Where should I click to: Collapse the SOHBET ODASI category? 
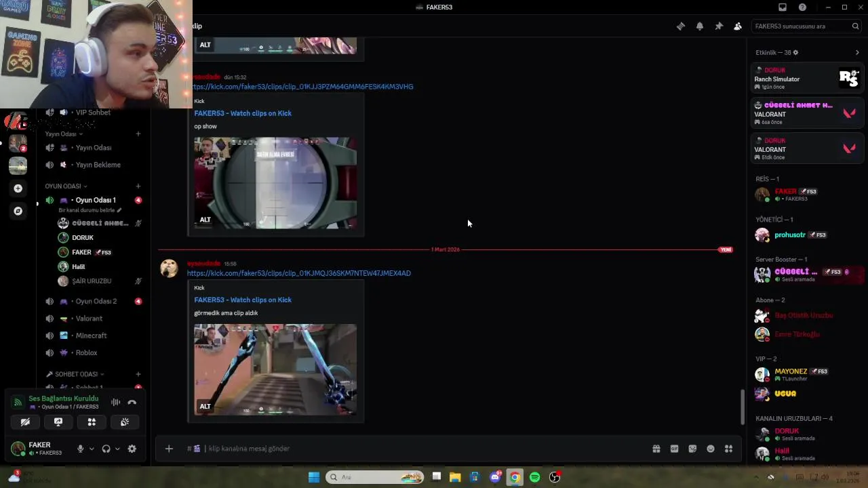click(75, 374)
